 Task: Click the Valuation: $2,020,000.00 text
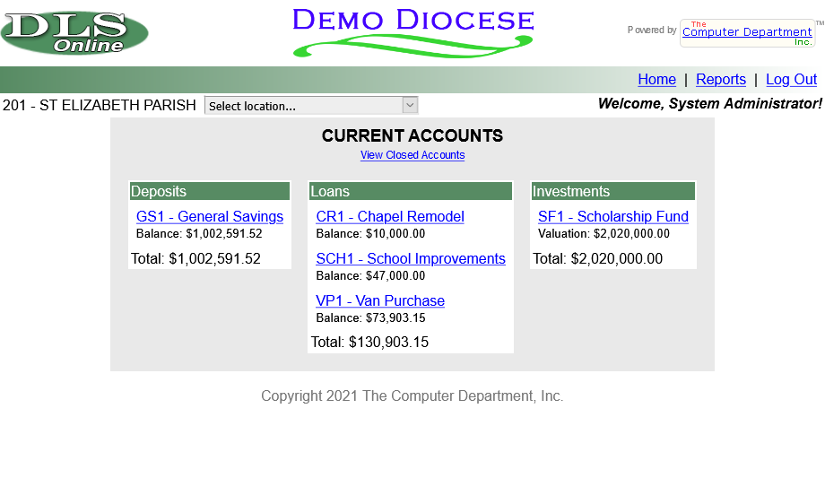[604, 233]
